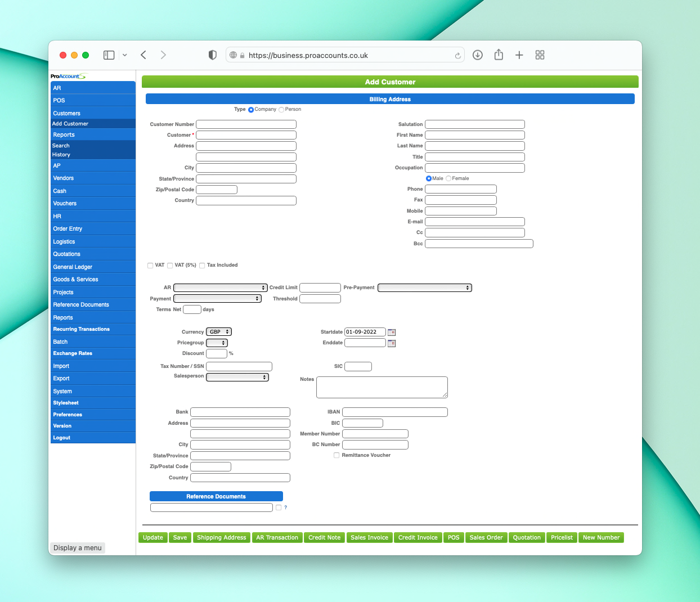Click the Sales Invoice button
The height and width of the screenshot is (602, 700).
tap(370, 537)
